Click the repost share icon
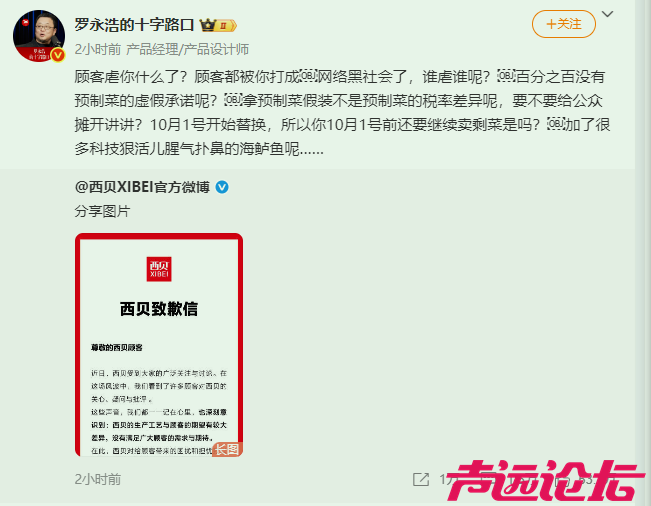Screen dimensions: 651x506 click(x=421, y=479)
